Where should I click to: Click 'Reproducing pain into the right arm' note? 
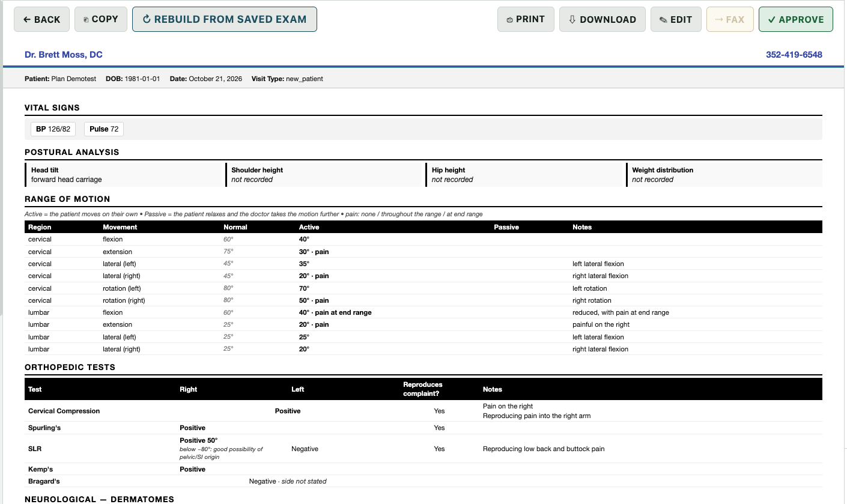point(537,416)
